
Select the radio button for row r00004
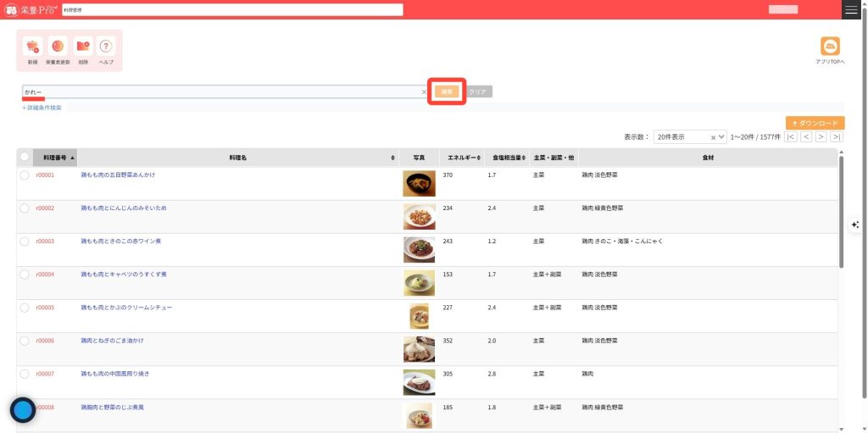click(x=25, y=275)
